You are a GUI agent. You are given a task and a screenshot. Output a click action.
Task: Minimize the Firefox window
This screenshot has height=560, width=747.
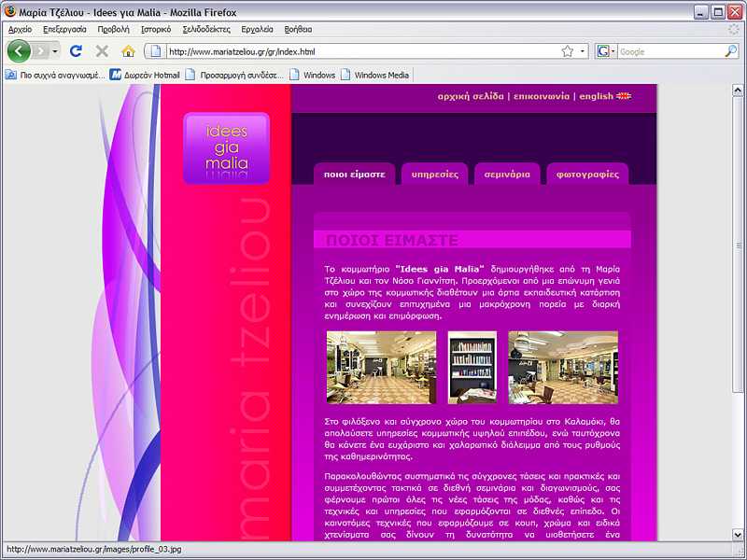pos(701,12)
